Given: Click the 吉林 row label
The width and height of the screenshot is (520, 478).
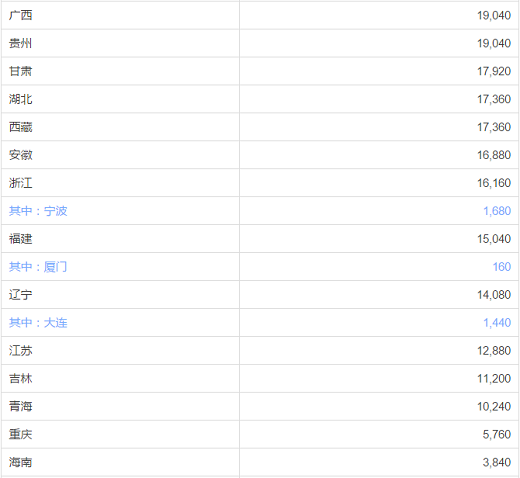Looking at the screenshot, I should pyautogui.click(x=20, y=379).
